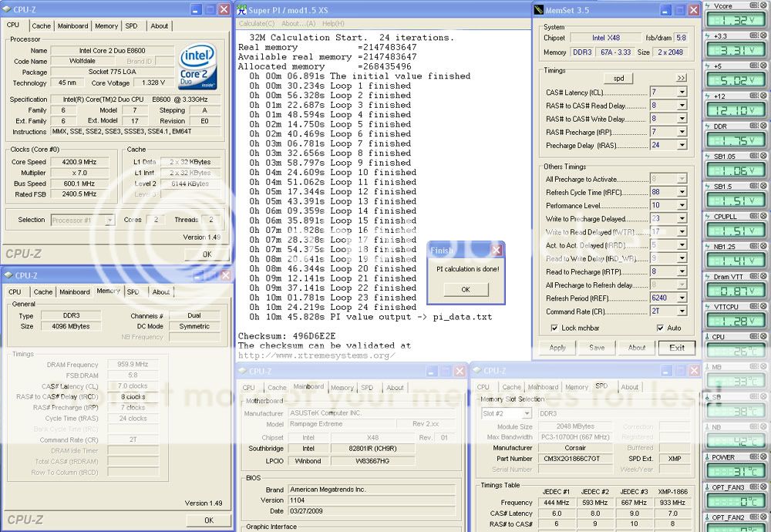771x532 pixels.
Task: Click OK in CPU-Z Memory window
Action: pyautogui.click(x=208, y=520)
